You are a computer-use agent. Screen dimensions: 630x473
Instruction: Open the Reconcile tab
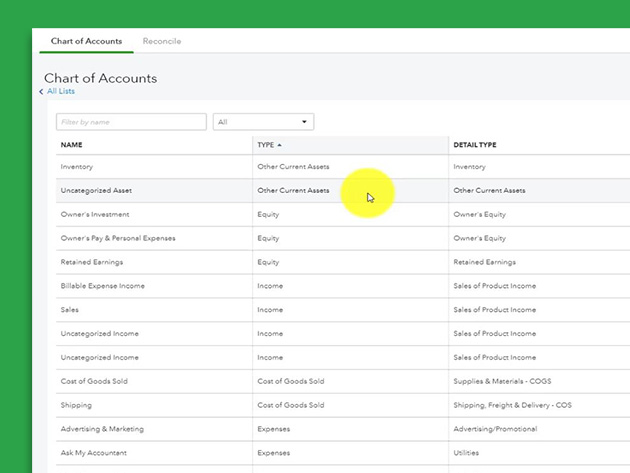coord(162,41)
